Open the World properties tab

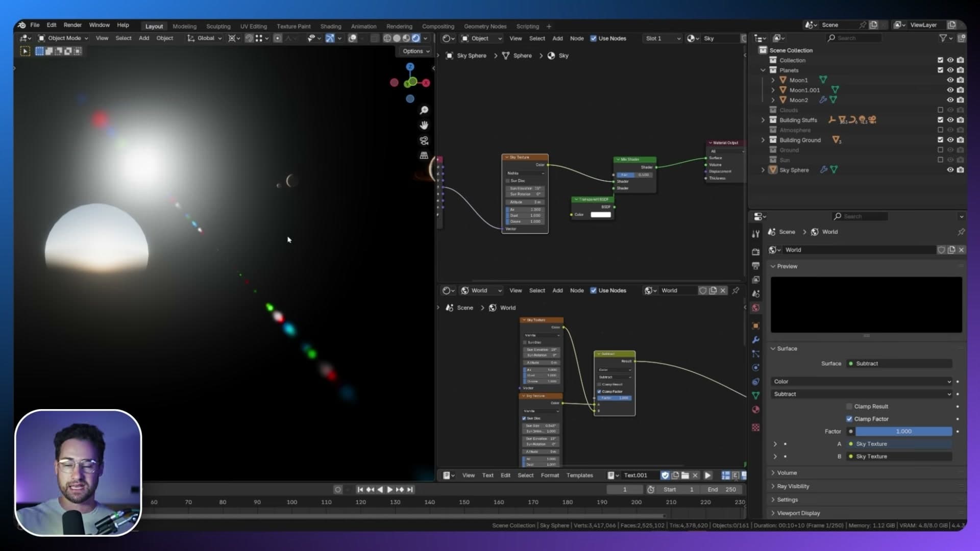click(756, 308)
